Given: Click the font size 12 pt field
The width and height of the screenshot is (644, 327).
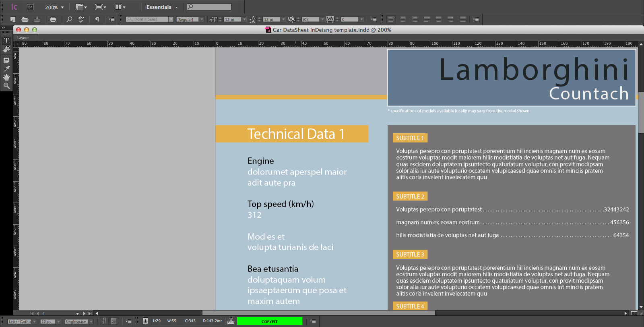Looking at the screenshot, I should [x=232, y=19].
